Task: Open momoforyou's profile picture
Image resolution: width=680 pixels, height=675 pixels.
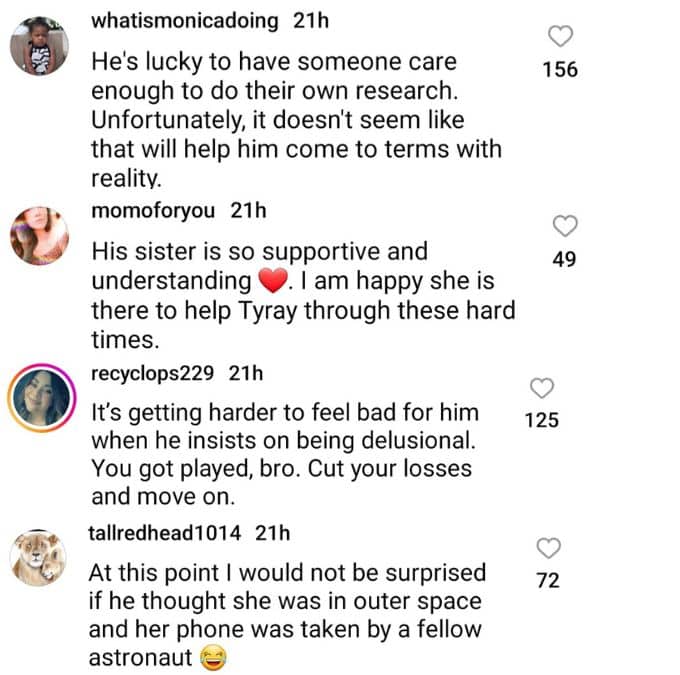Action: point(40,236)
